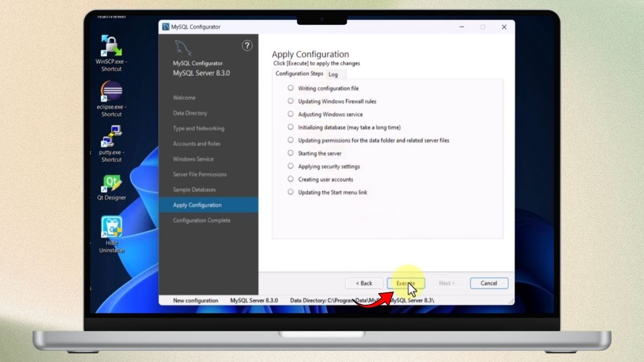Image resolution: width=644 pixels, height=362 pixels.
Task: Select the Writing configuration file step circle
Action: pyautogui.click(x=290, y=88)
